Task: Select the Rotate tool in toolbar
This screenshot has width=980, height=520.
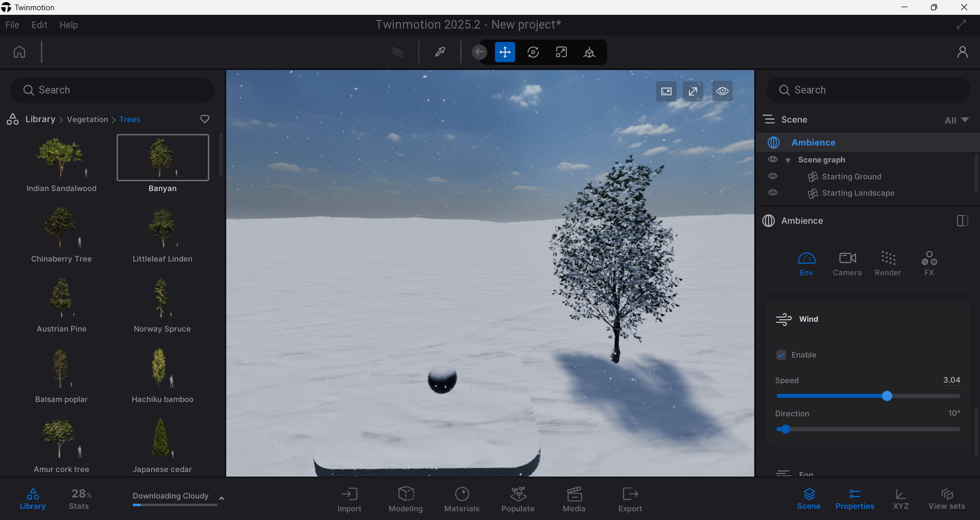Action: (533, 52)
